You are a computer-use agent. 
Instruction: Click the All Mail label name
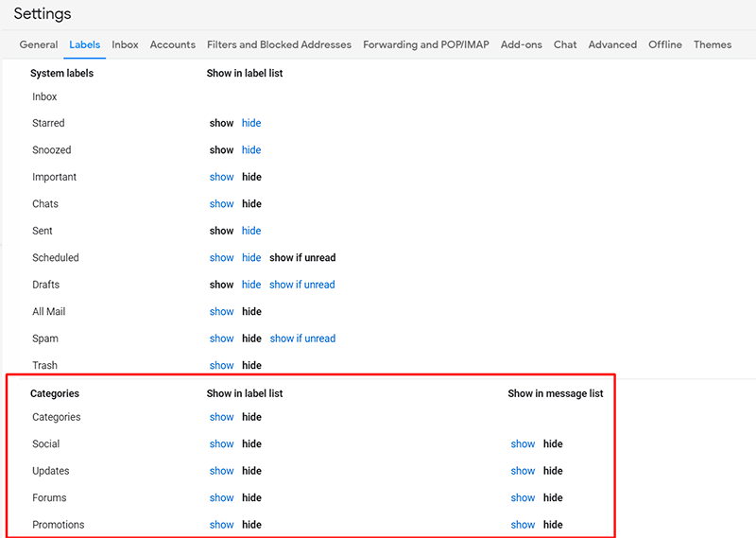coord(49,312)
